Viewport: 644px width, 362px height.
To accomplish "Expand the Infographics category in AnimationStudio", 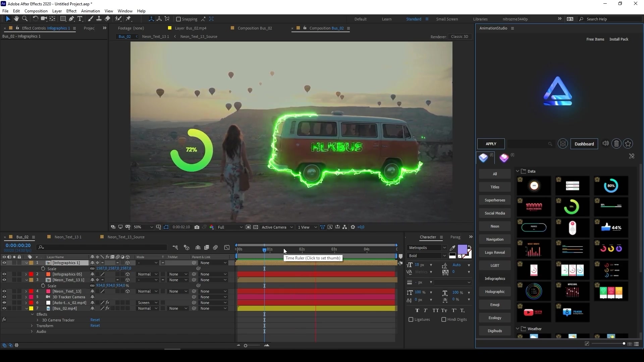I will (495, 279).
